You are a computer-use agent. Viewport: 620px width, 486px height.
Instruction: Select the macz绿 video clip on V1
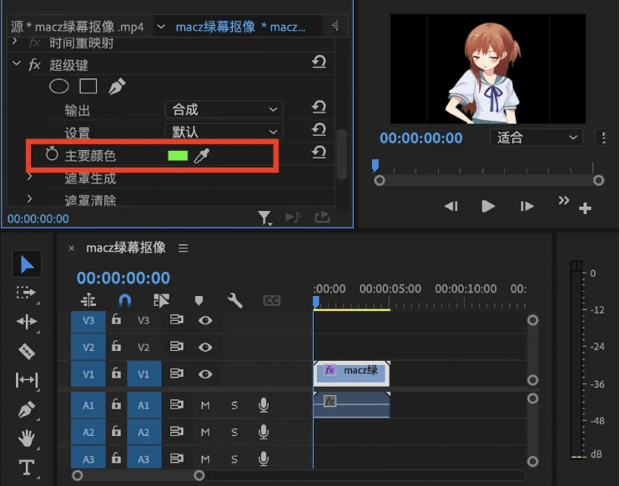click(352, 374)
